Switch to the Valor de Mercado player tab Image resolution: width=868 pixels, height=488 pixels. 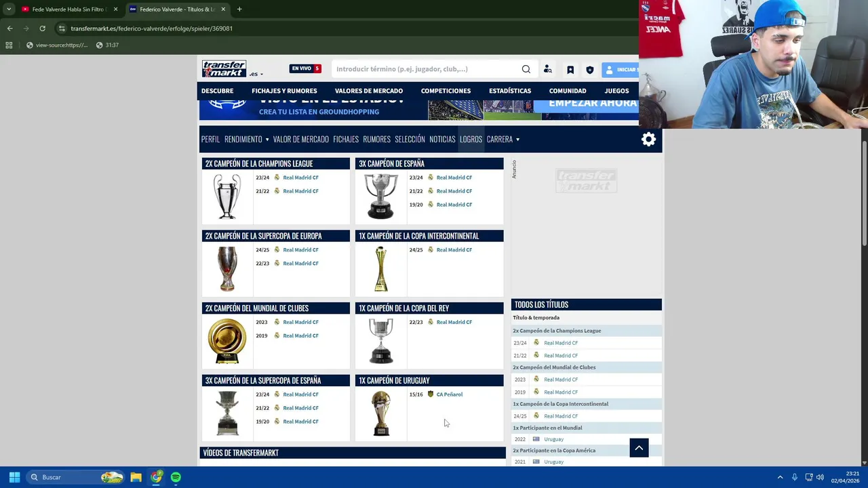(300, 140)
